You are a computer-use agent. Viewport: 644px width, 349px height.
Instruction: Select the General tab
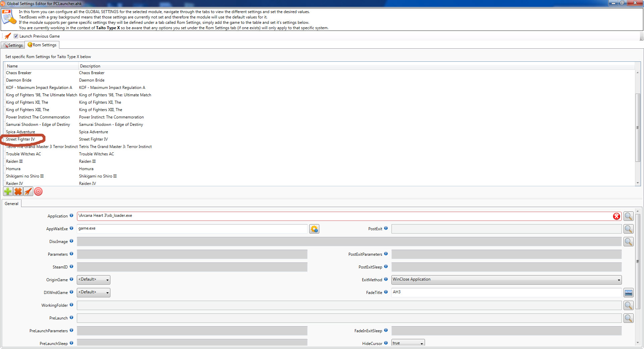click(x=12, y=204)
